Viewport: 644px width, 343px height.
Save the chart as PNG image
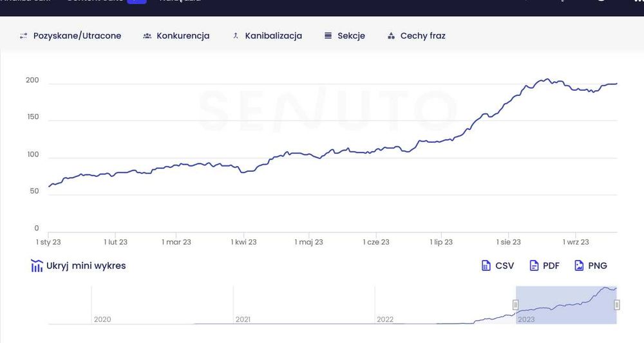coord(579,266)
